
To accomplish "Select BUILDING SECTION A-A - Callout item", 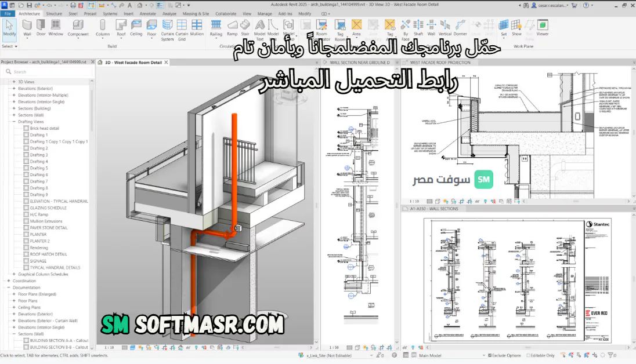I will 59,341.
